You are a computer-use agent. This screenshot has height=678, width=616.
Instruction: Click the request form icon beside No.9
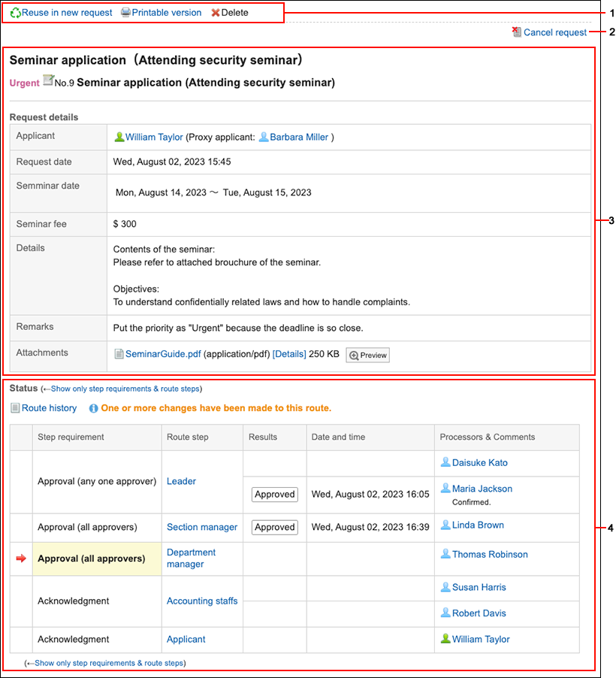(x=48, y=80)
